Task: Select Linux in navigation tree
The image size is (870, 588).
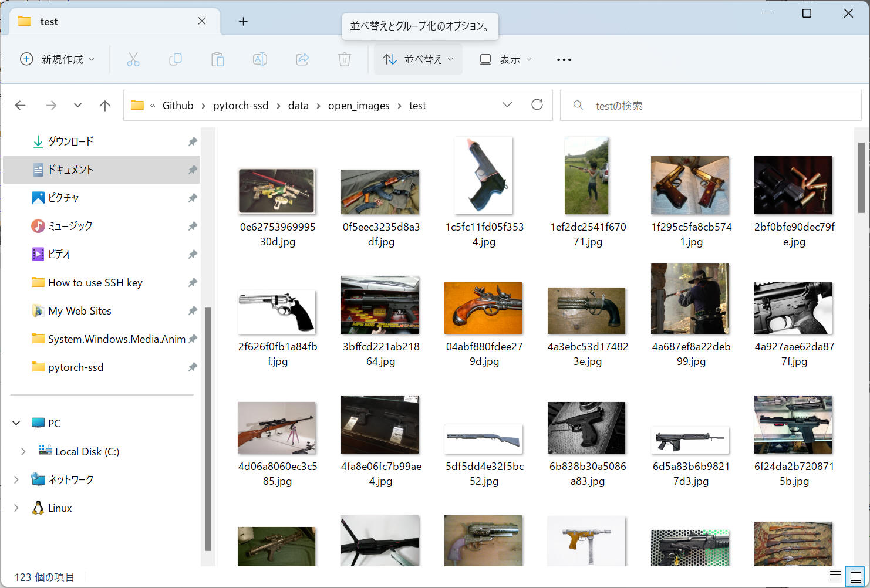Action: click(60, 508)
